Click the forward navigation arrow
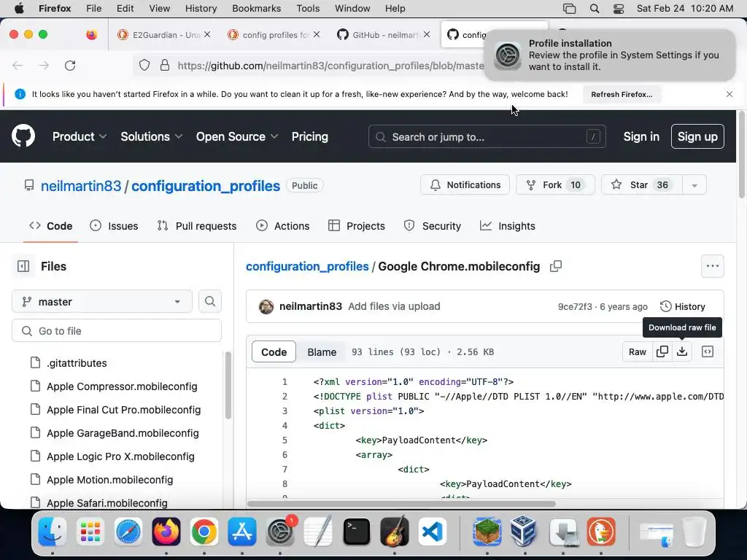747x560 pixels. coord(44,65)
